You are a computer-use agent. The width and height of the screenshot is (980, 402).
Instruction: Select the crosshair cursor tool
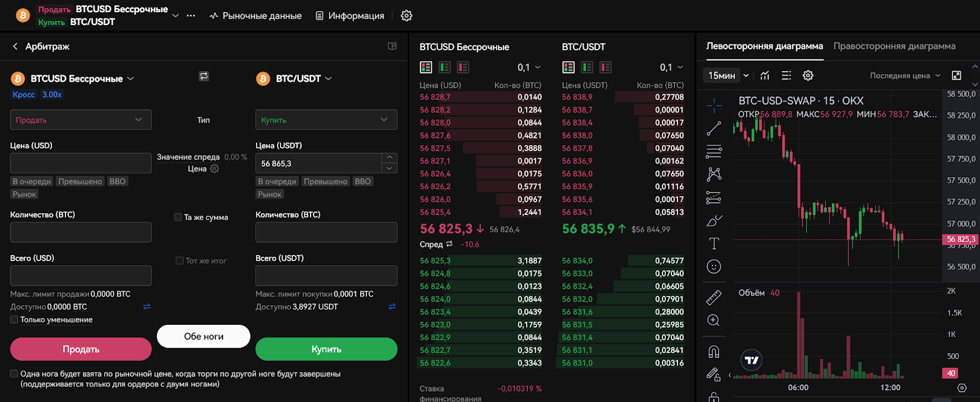click(714, 105)
